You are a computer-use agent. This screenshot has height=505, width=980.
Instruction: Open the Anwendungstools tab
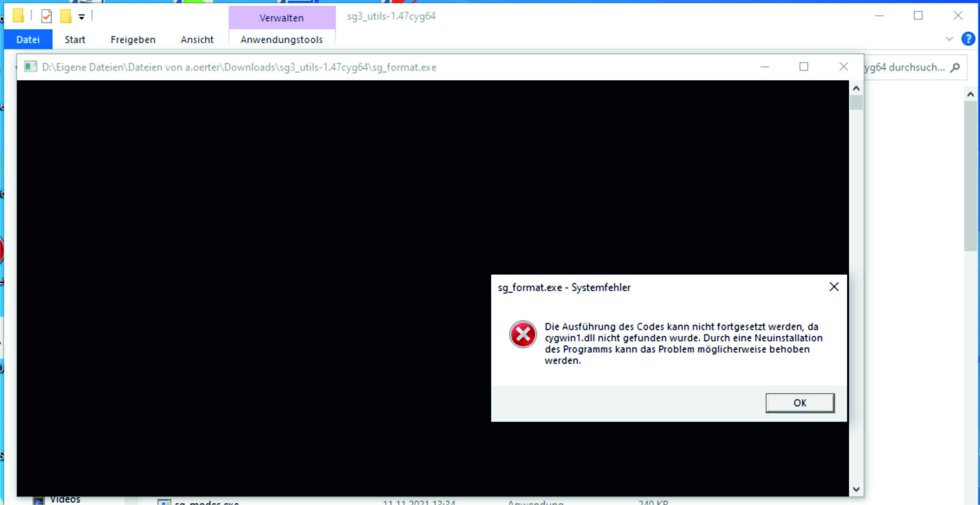coord(281,39)
